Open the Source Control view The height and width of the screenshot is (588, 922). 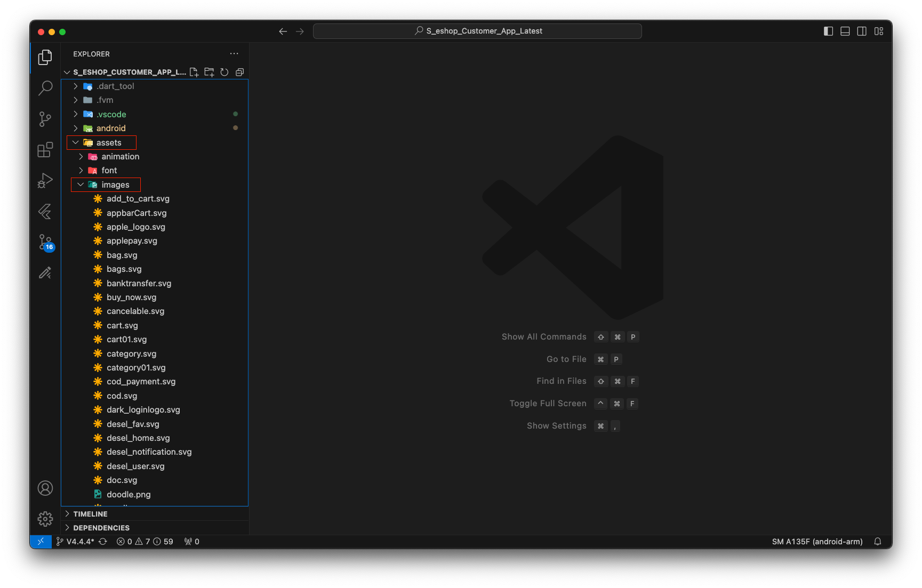tap(45, 119)
